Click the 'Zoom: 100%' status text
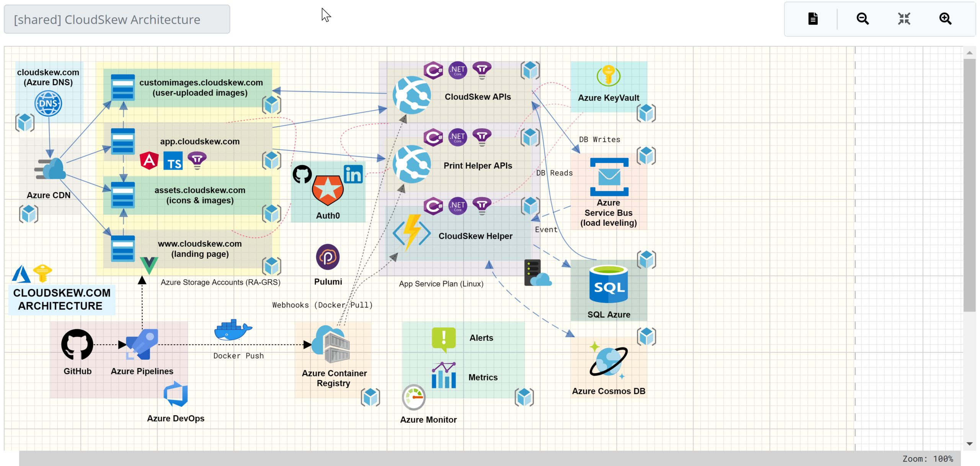 point(928,459)
